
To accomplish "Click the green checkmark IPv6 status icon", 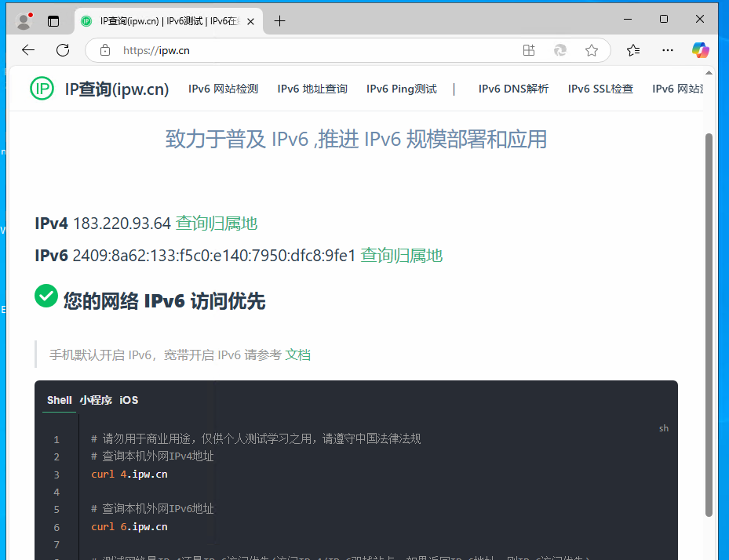I will (46, 296).
